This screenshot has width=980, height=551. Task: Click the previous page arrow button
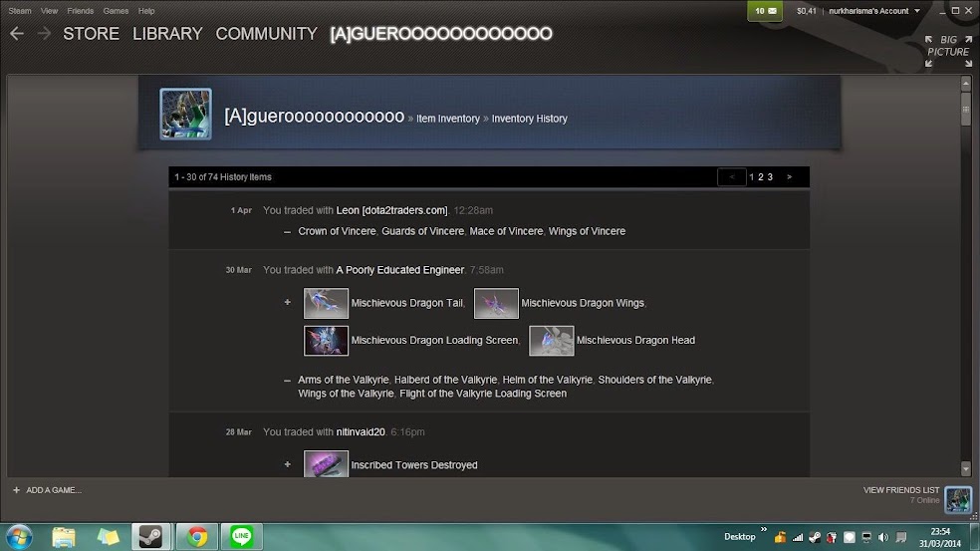tap(732, 177)
